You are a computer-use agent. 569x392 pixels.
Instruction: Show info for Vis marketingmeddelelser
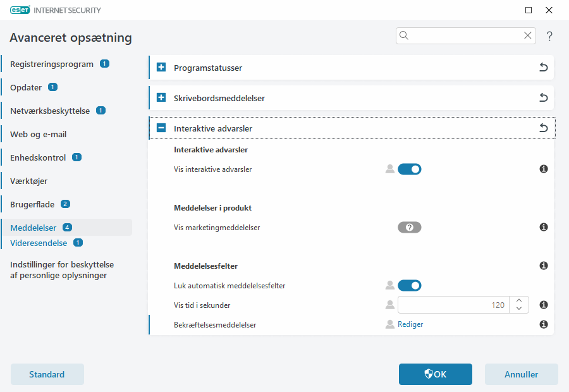543,228
